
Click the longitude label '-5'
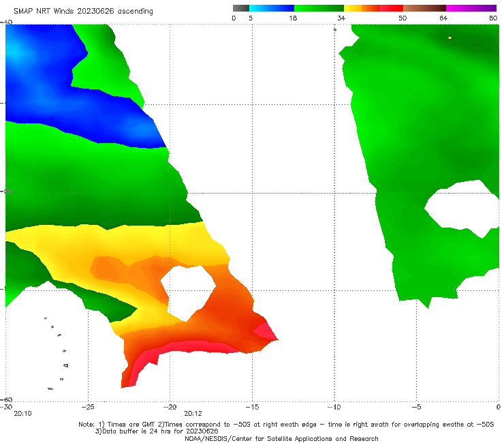[x=416, y=407]
